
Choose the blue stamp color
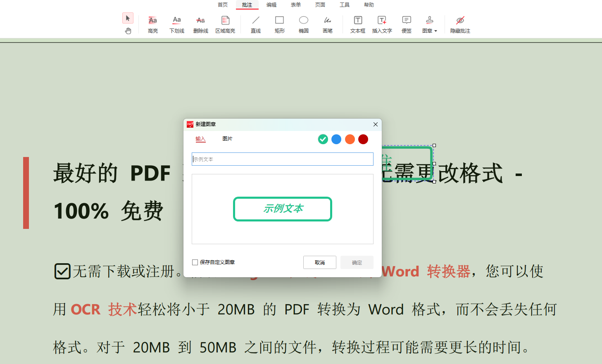pyautogui.click(x=336, y=139)
